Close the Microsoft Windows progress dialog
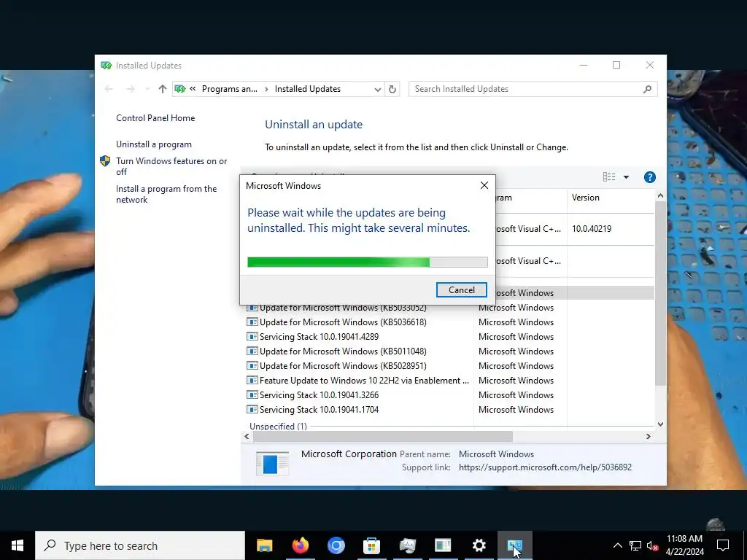This screenshot has width=747, height=560. [x=484, y=185]
